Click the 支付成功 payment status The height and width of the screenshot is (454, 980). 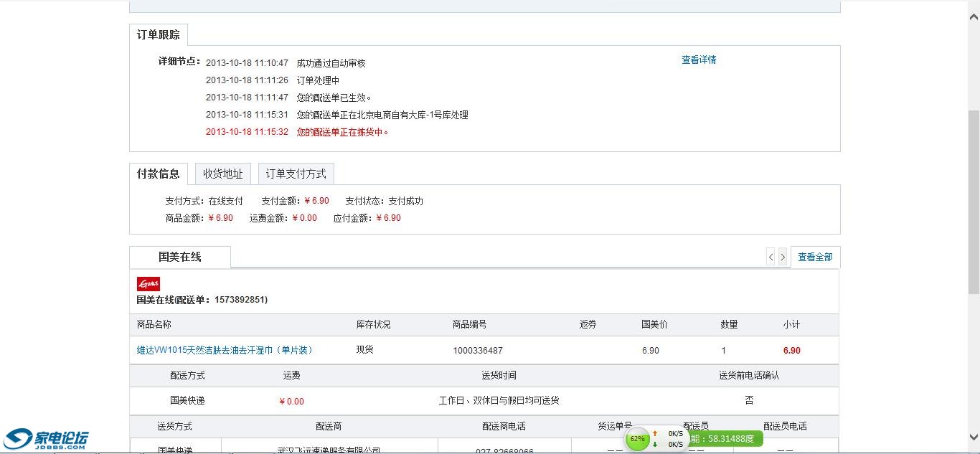(406, 201)
